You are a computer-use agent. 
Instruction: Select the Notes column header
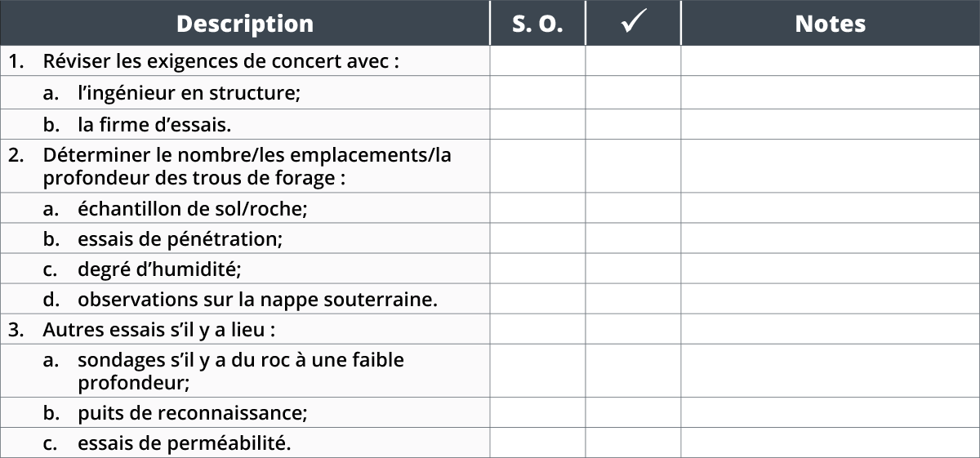click(x=831, y=23)
